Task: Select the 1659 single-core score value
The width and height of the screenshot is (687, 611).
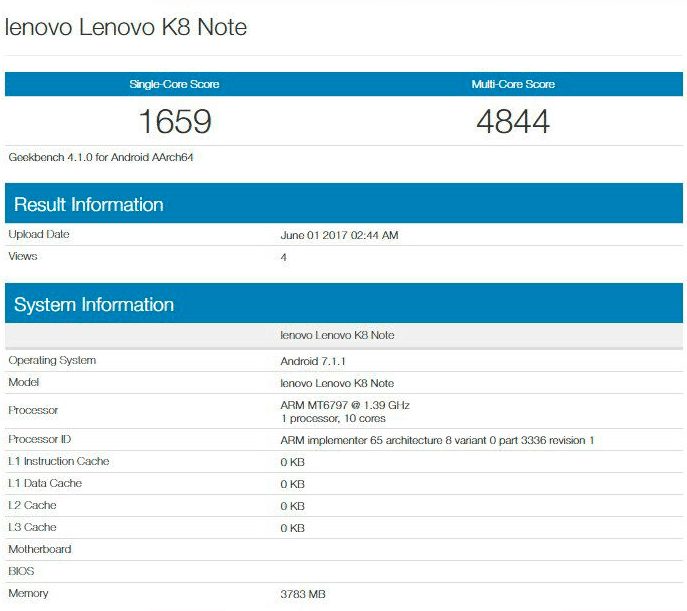Action: [x=174, y=121]
